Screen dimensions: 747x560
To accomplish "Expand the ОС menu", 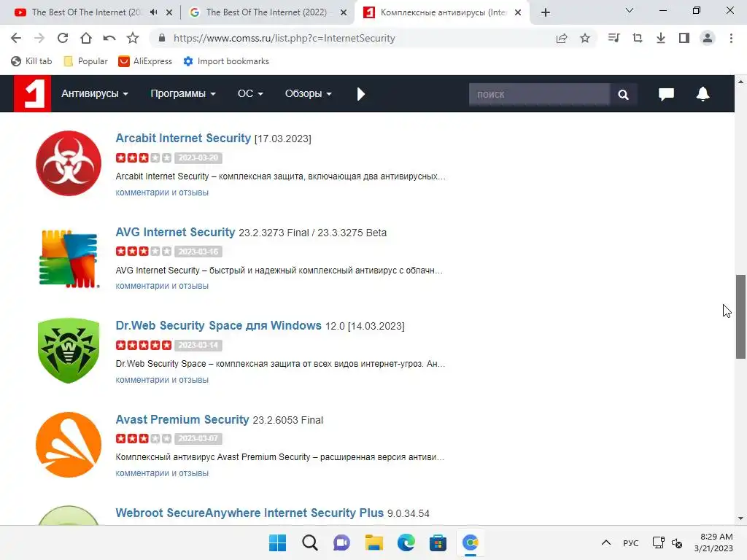I will coord(251,94).
